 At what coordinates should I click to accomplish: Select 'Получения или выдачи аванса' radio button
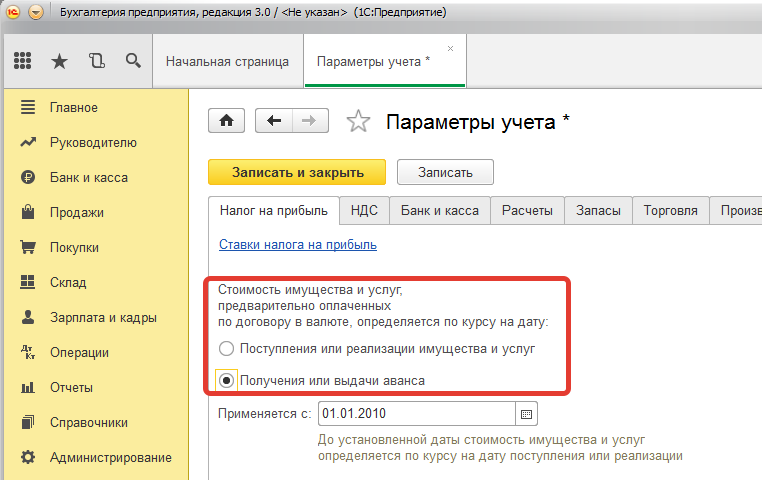tap(227, 381)
